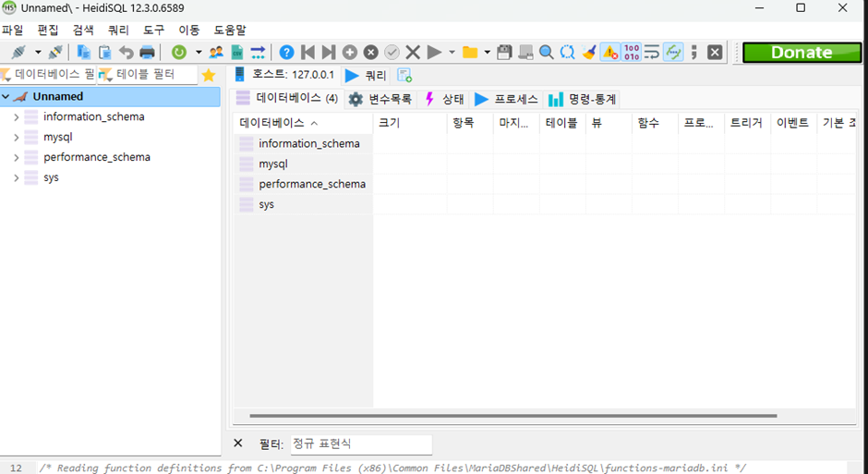
Task: Open the folder icon dropdown arrow
Action: (x=488, y=52)
